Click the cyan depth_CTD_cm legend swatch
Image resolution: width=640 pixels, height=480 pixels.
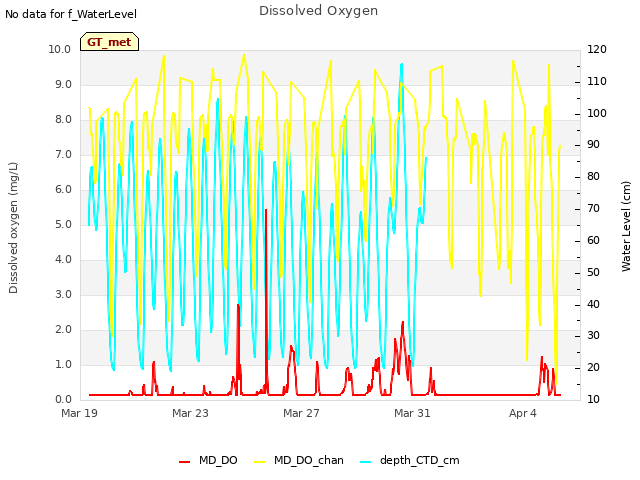366,461
